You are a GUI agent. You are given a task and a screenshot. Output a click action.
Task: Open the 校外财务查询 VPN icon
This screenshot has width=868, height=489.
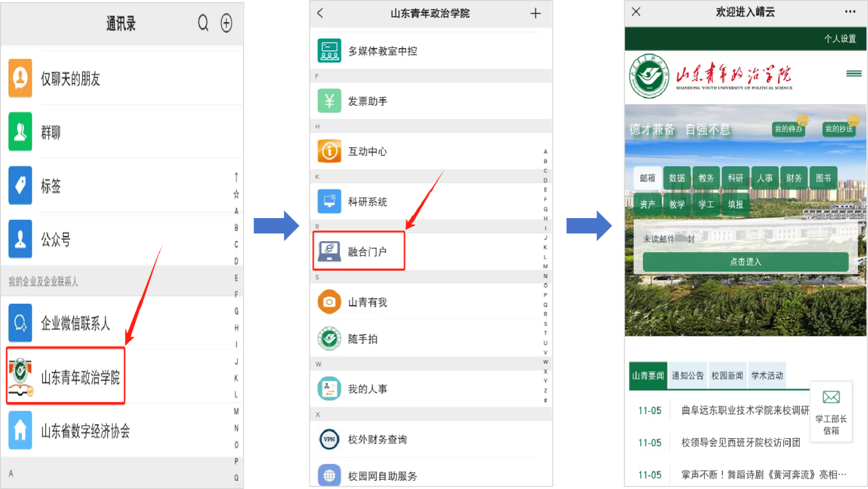tap(329, 439)
